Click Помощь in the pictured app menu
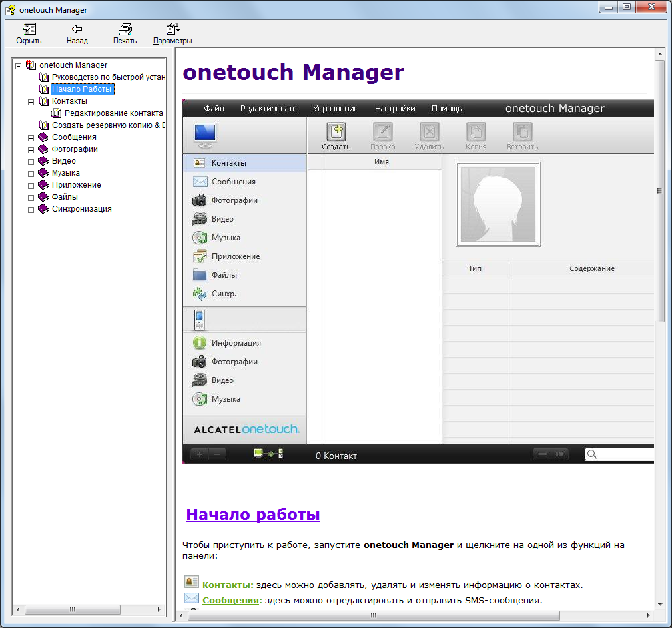This screenshot has height=628, width=672. 447,108
